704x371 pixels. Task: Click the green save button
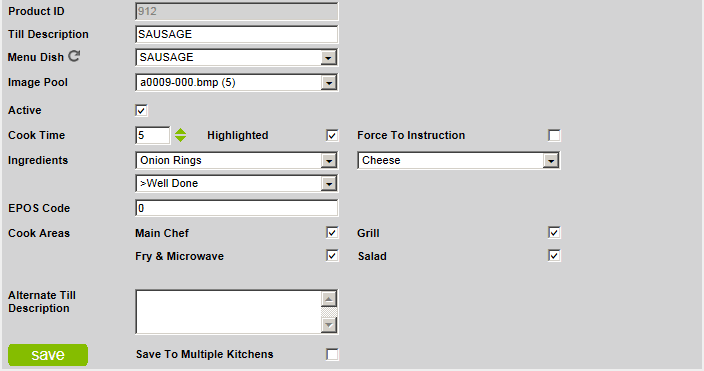(48, 355)
